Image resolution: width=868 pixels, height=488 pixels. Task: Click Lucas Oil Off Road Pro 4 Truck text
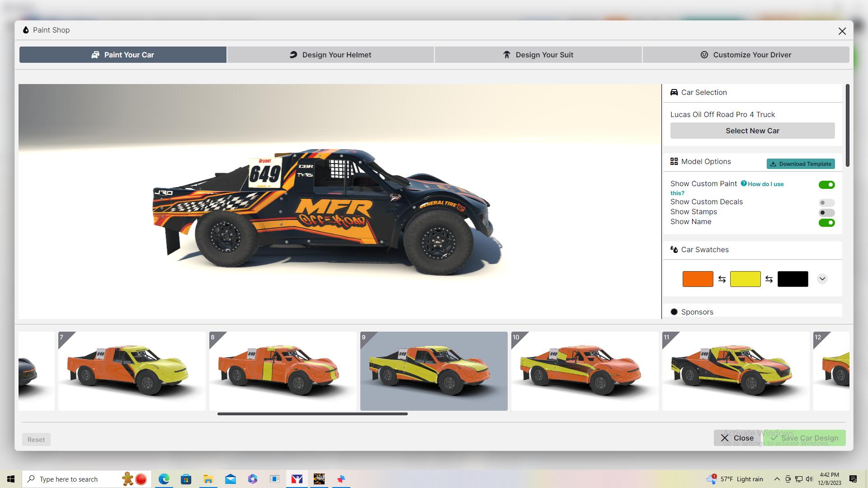click(722, 114)
